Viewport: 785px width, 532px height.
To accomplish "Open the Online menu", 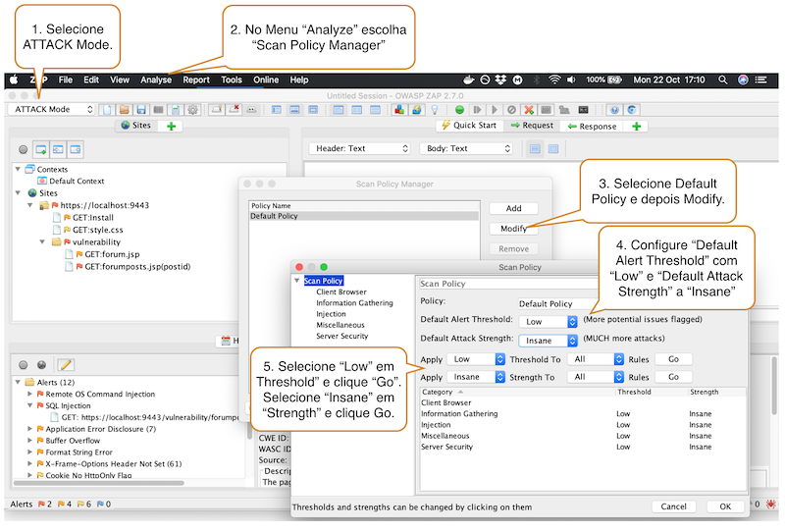I will (266, 80).
